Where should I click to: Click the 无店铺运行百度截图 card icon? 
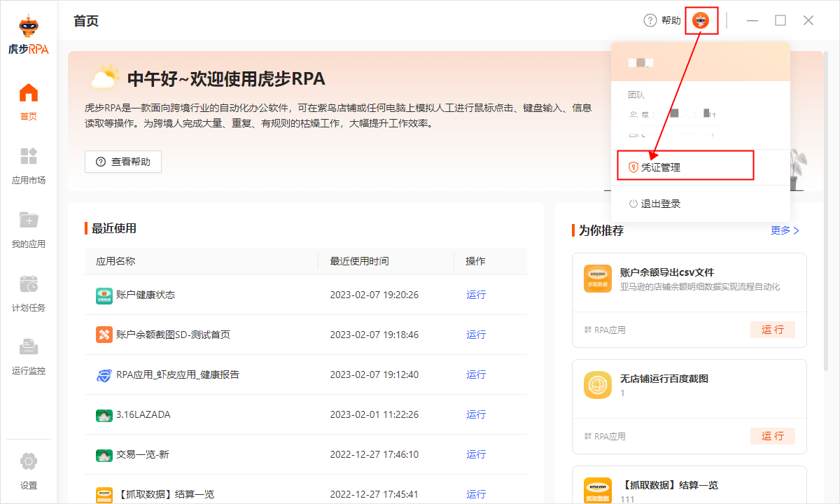click(x=598, y=385)
